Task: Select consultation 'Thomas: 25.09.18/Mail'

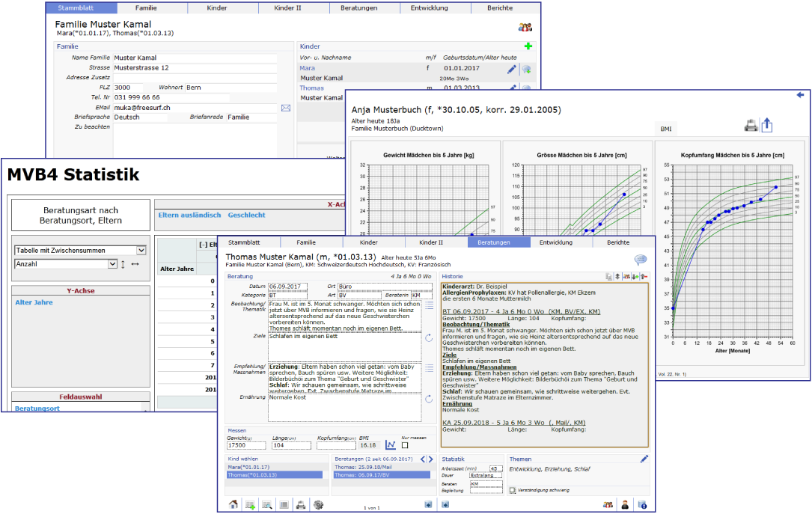Action: tap(363, 467)
